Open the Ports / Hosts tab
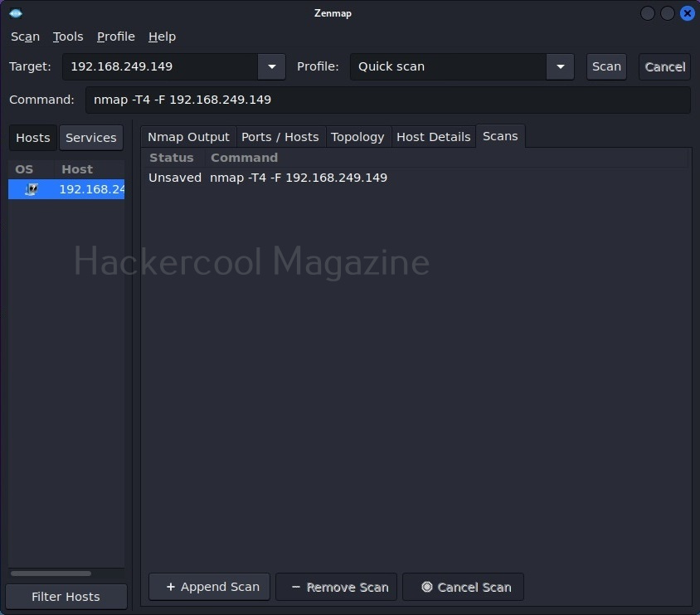Viewport: 700px width, 615px height. pyautogui.click(x=280, y=137)
